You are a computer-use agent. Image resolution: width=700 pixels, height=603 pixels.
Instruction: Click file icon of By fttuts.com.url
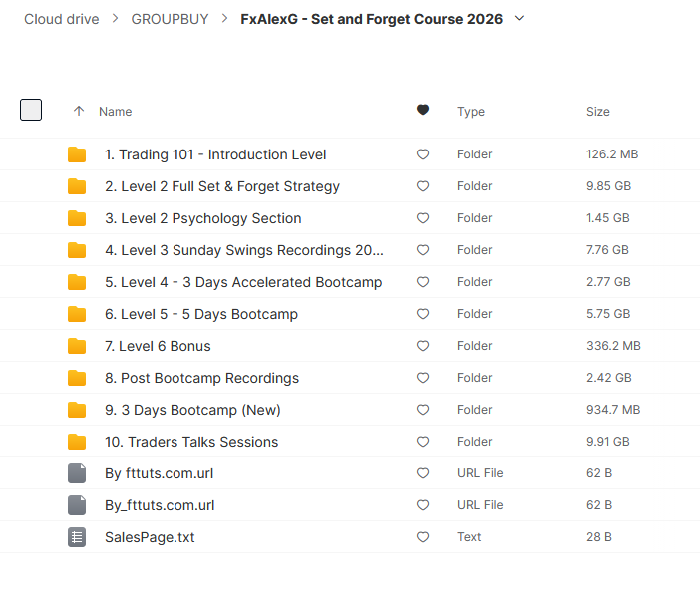pos(77,473)
